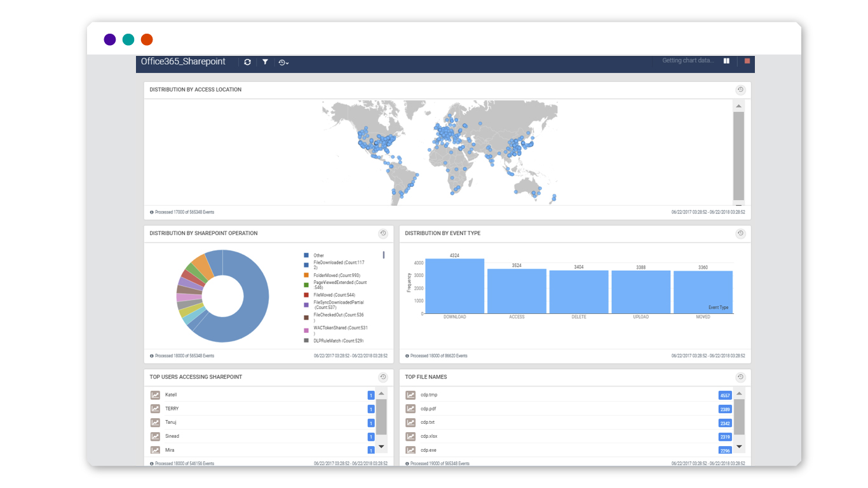Viewport: 868px width, 488px height.
Task: Pause chart data loading
Action: point(726,61)
